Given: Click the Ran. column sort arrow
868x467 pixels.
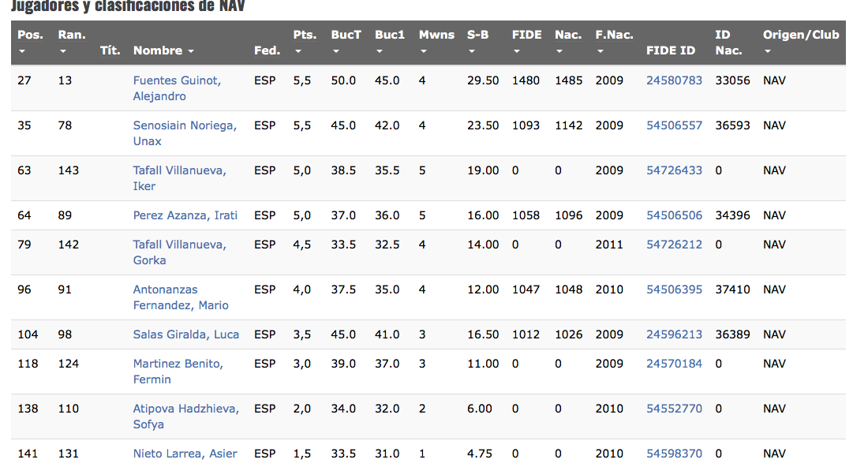Looking at the screenshot, I should (63, 51).
